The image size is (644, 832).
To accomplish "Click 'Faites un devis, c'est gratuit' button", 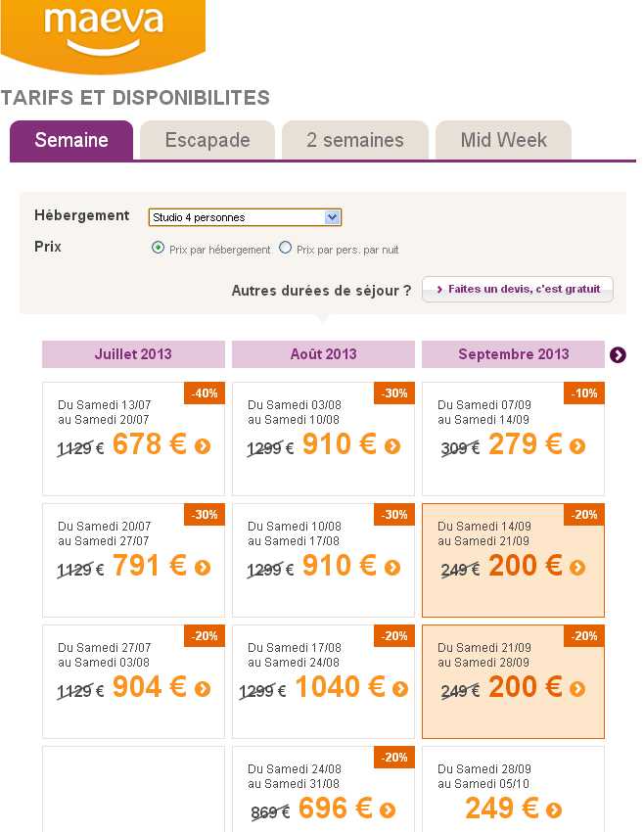I will tap(518, 290).
